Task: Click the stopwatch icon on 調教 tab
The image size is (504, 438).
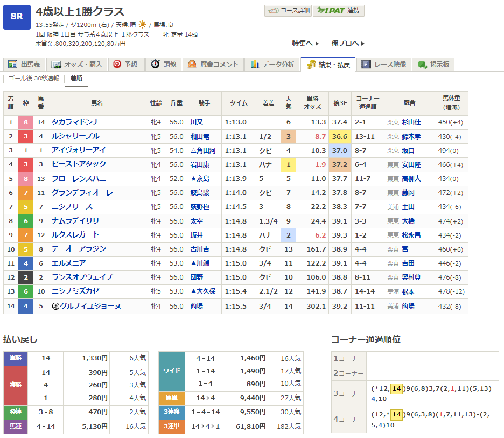Action: pyautogui.click(x=155, y=65)
